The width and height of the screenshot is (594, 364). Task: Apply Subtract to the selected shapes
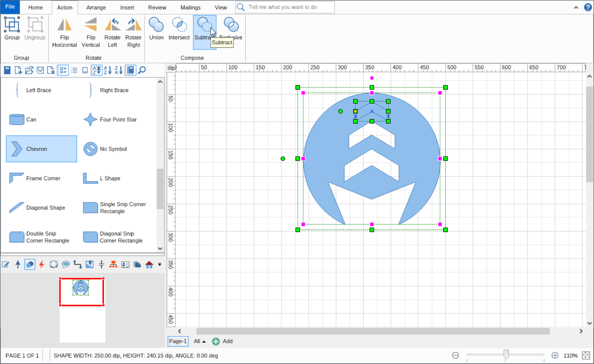point(204,30)
